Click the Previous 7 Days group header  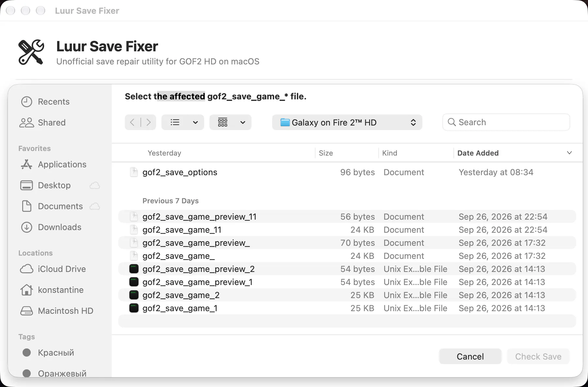(171, 201)
